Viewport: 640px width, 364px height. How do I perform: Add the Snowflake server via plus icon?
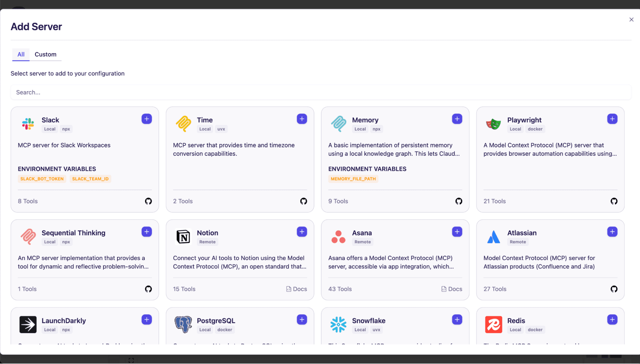[457, 320]
